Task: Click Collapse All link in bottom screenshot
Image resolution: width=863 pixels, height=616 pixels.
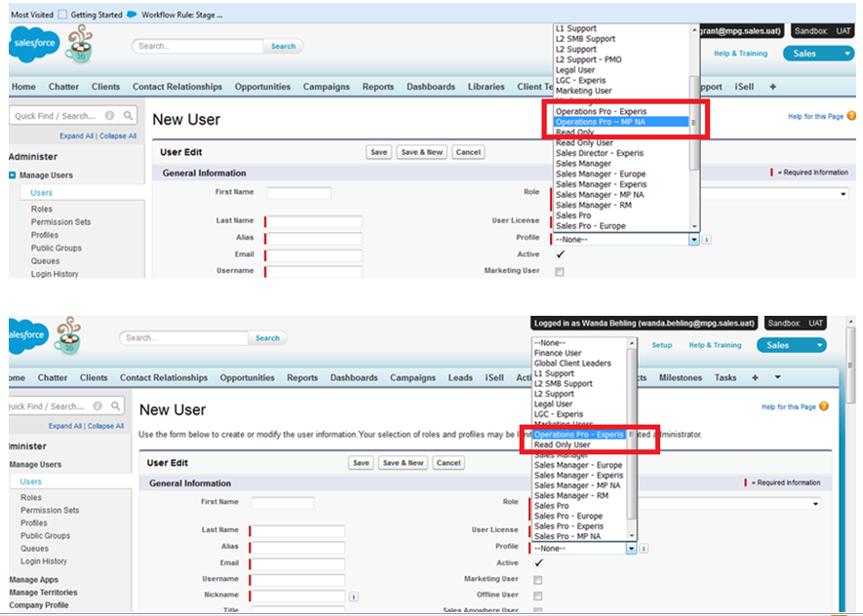Action: pos(105,426)
